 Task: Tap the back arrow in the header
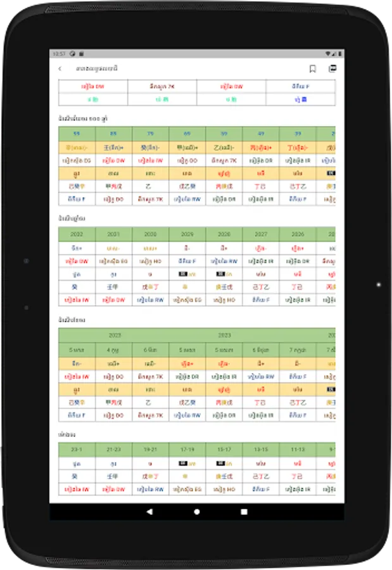(x=60, y=68)
